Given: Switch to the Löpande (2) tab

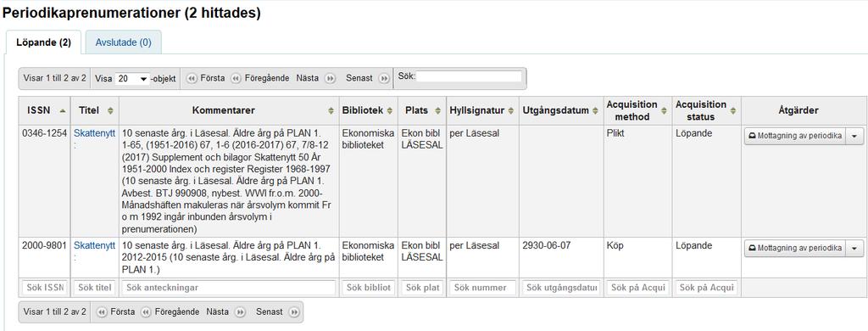Looking at the screenshot, I should click(44, 42).
